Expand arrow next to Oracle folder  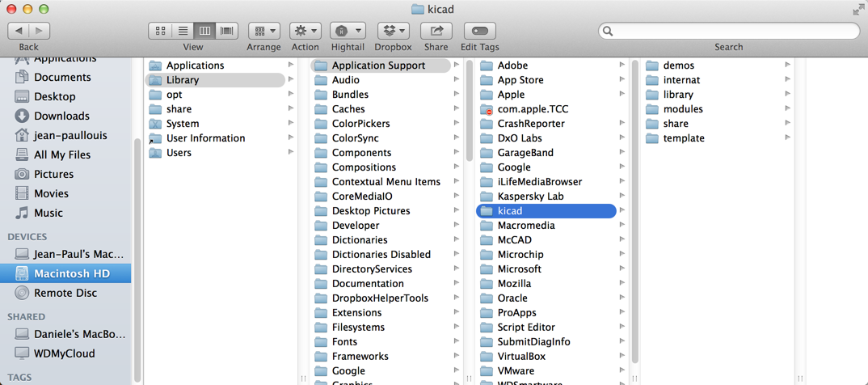coord(622,298)
